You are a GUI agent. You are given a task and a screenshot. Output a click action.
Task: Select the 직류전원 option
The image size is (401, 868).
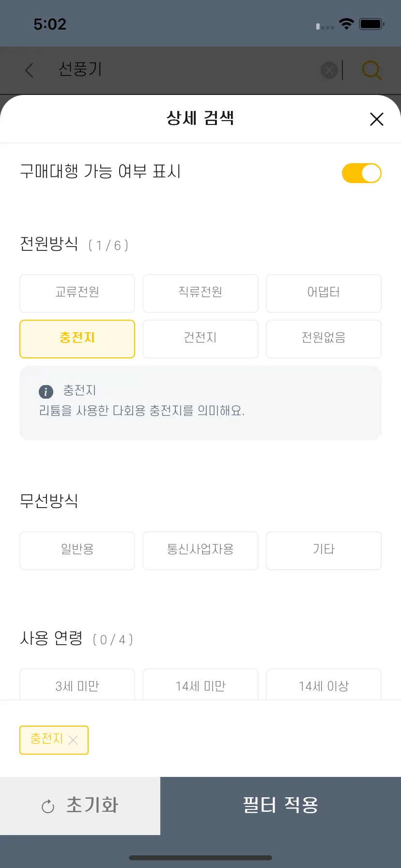200,293
